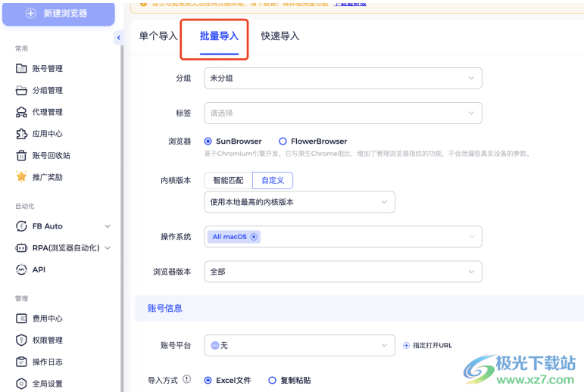The image size is (584, 392).
Task: Open 账号回收站 menu item text
Action: coord(51,155)
